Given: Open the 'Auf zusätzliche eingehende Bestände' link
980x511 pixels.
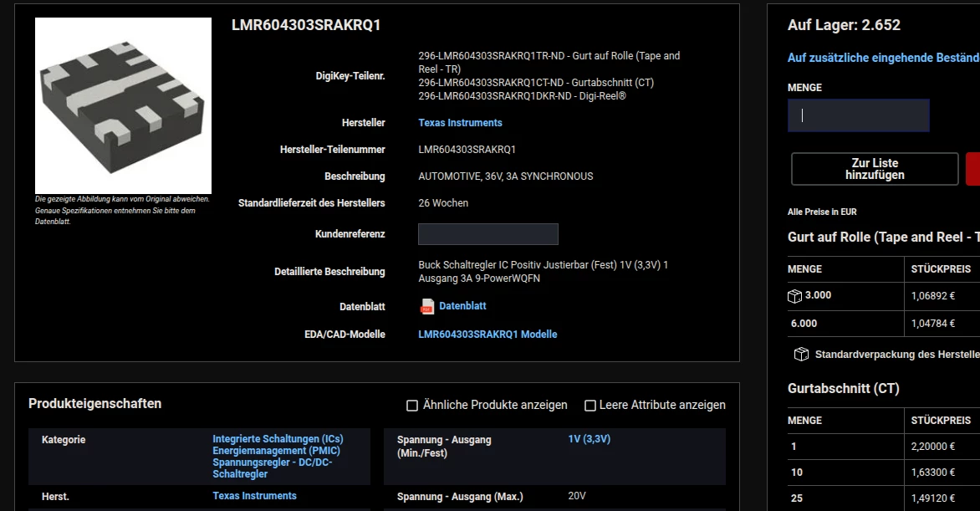Looking at the screenshot, I should pyautogui.click(x=884, y=58).
